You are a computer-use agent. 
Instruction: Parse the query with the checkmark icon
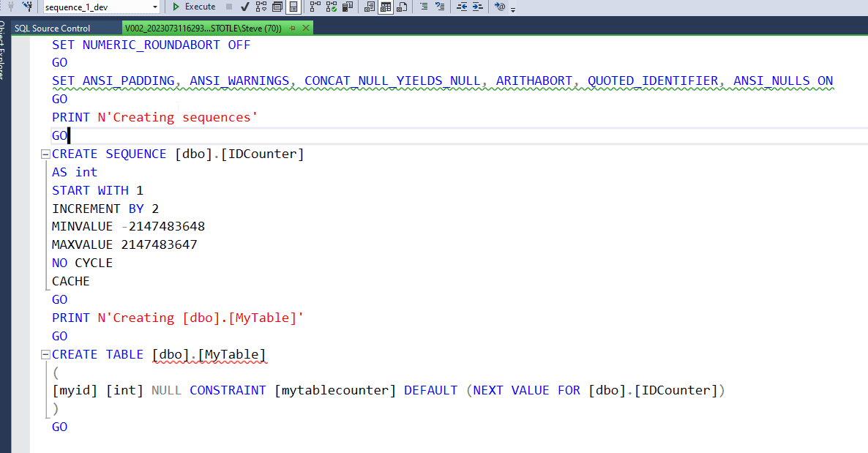point(244,7)
